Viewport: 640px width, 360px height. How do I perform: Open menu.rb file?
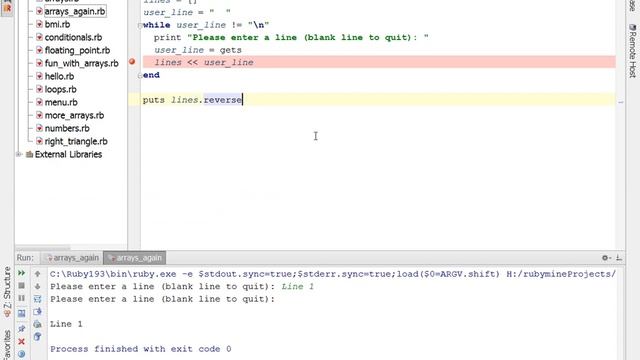(61, 102)
